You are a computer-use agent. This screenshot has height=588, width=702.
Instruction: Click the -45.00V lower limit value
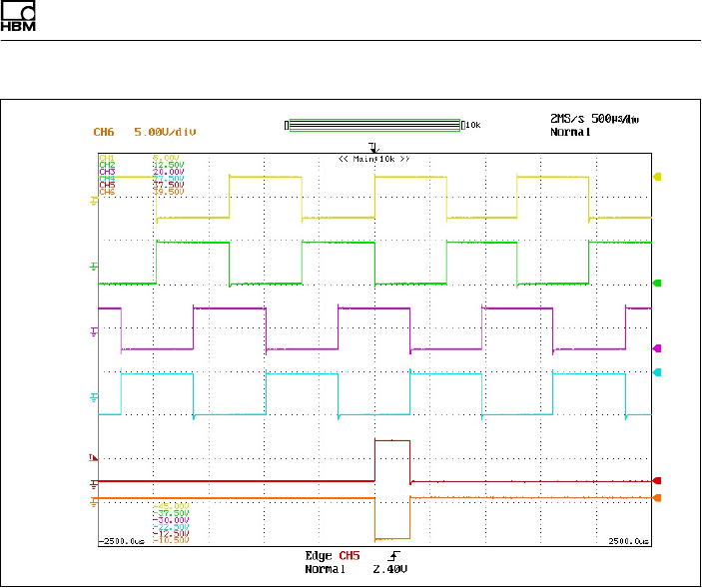coord(171,506)
